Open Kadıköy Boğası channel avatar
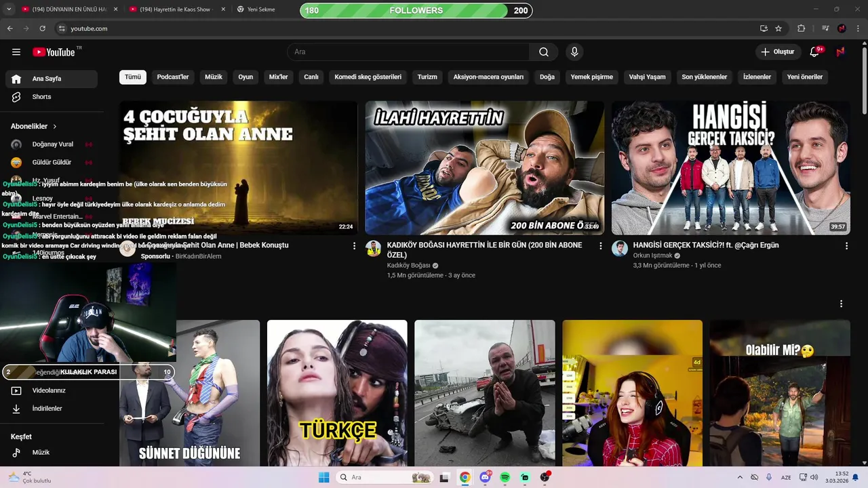 [374, 248]
